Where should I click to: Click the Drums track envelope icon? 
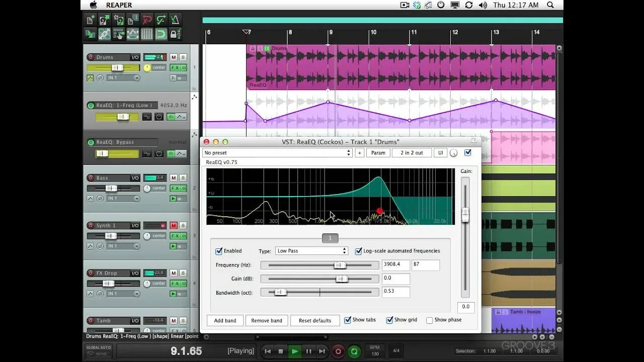tap(90, 78)
